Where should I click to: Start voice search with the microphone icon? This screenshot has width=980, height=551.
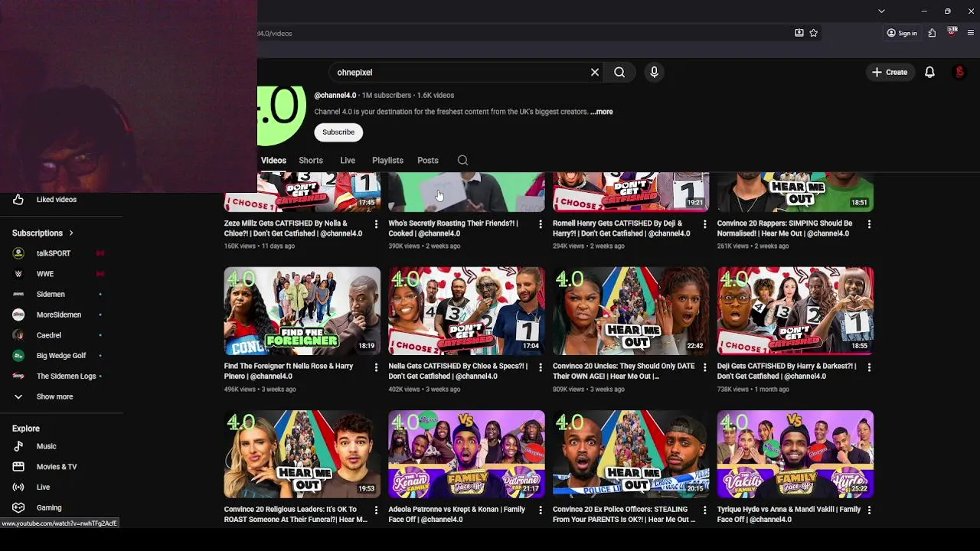pyautogui.click(x=654, y=72)
